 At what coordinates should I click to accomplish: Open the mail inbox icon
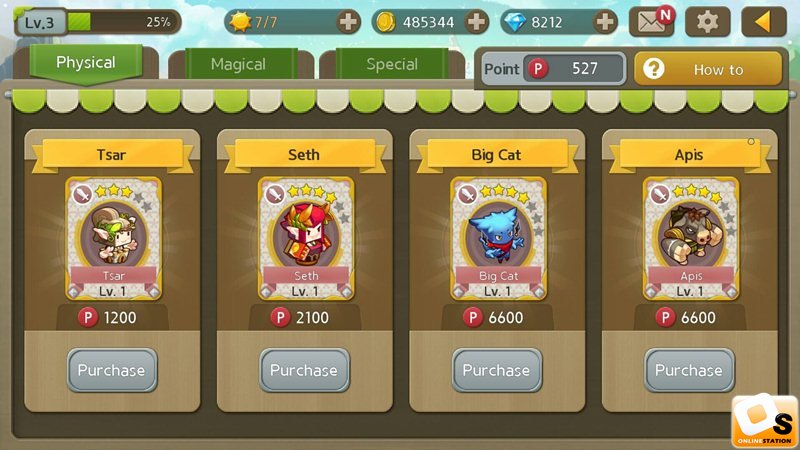[x=651, y=22]
